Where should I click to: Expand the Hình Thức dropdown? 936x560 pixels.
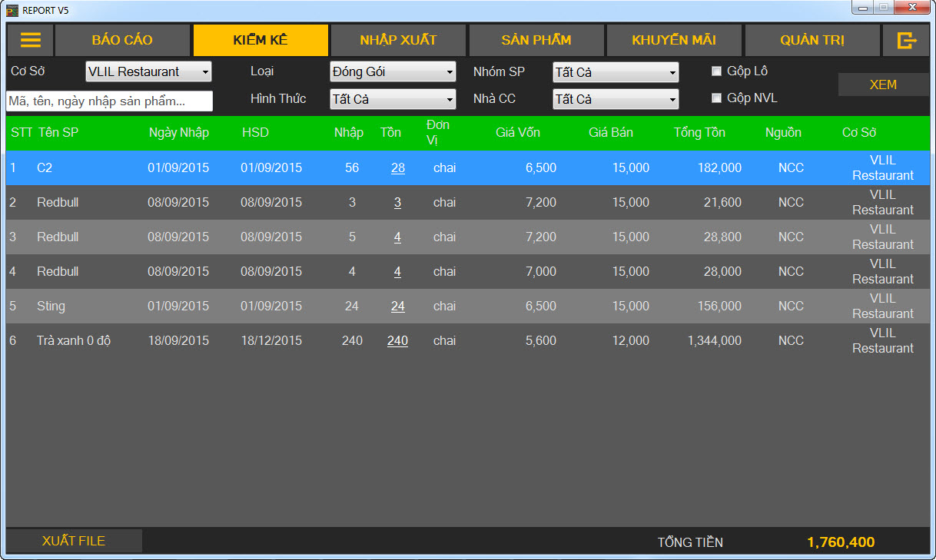point(393,99)
